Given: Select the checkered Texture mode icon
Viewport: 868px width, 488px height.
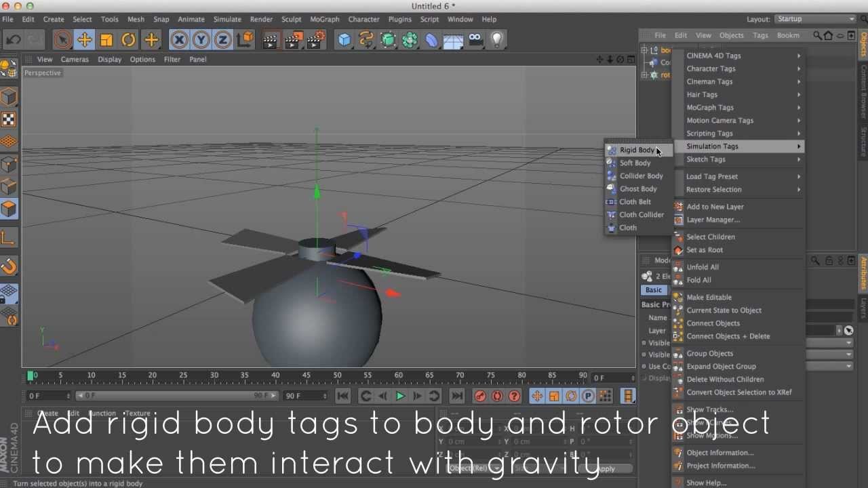Looking at the screenshot, I should (9, 119).
